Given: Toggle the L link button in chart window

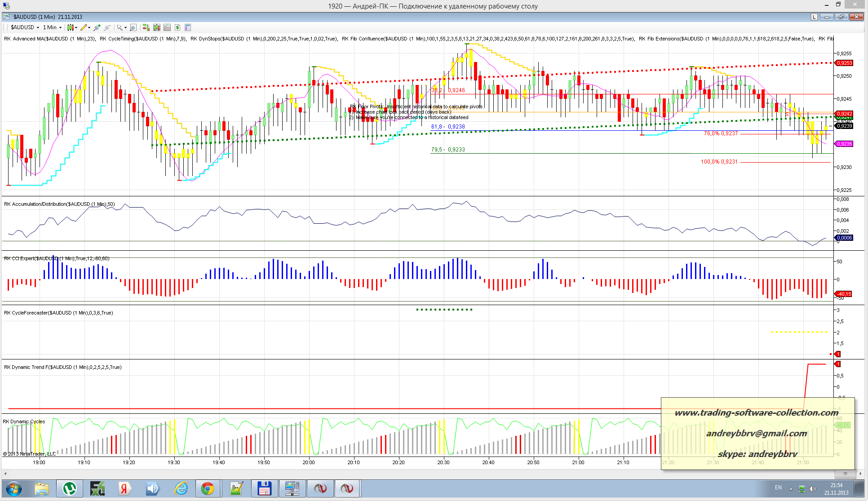Looking at the screenshot, I should tap(814, 17).
